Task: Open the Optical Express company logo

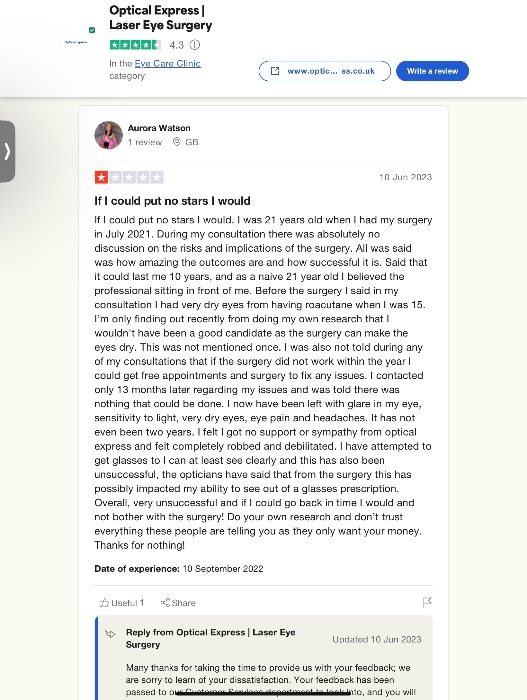Action: [76, 42]
